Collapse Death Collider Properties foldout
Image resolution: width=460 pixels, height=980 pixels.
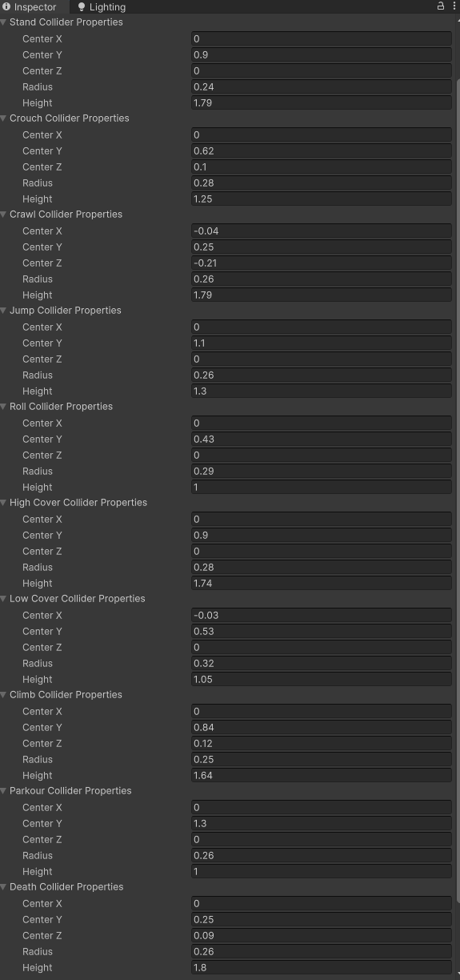(4, 887)
